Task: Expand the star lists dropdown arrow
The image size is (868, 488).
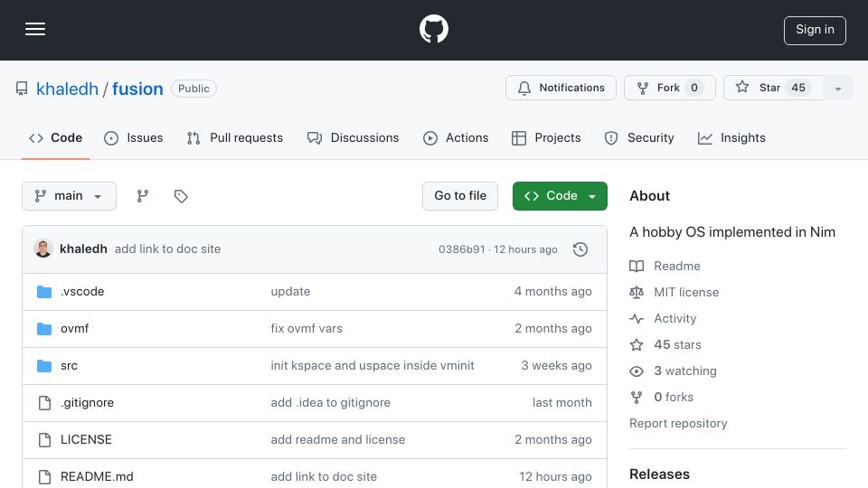Action: point(838,89)
